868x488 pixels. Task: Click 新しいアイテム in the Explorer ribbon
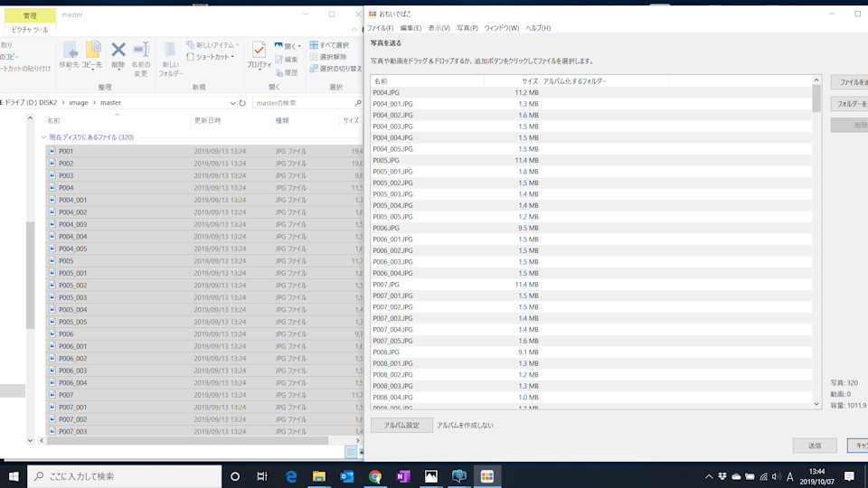212,45
